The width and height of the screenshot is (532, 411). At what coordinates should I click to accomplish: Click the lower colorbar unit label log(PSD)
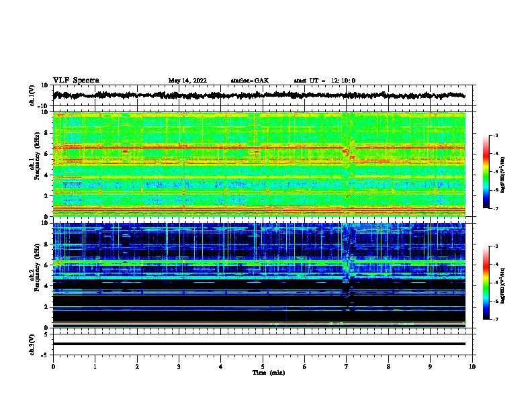coord(502,285)
